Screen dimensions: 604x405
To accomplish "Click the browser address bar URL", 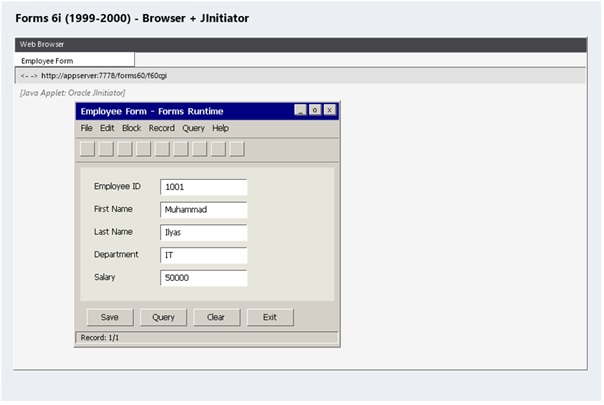I will (104, 76).
